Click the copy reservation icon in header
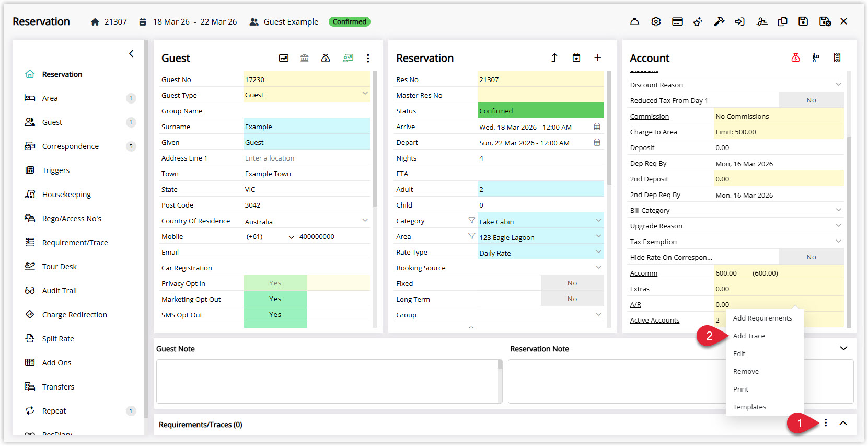Image resolution: width=868 pixels, height=446 pixels. (x=782, y=21)
